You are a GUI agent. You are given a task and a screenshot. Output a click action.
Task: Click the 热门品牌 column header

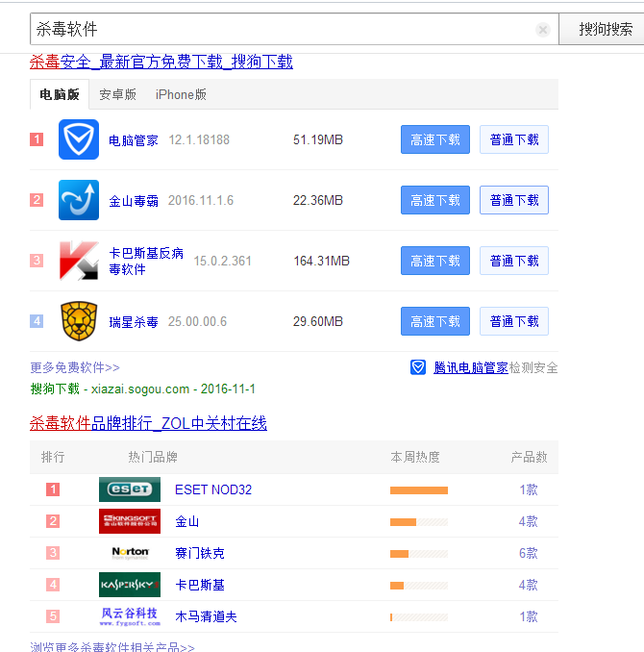click(x=153, y=457)
